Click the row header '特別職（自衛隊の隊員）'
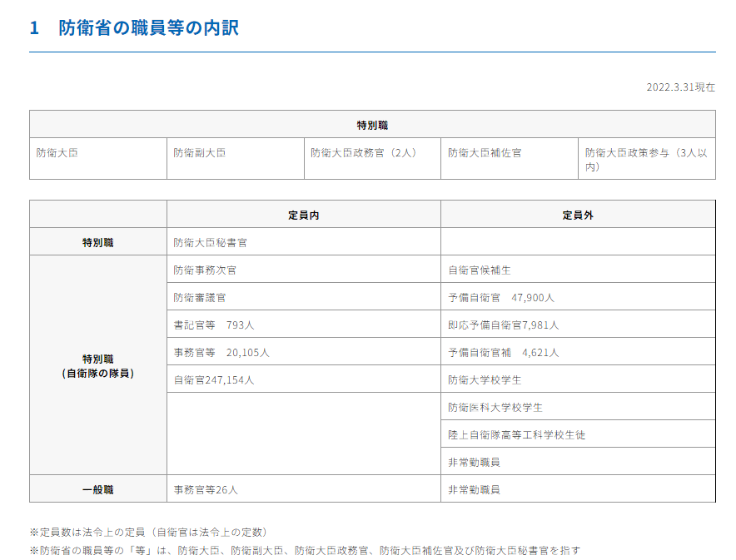The height and width of the screenshot is (560, 736). (98, 365)
